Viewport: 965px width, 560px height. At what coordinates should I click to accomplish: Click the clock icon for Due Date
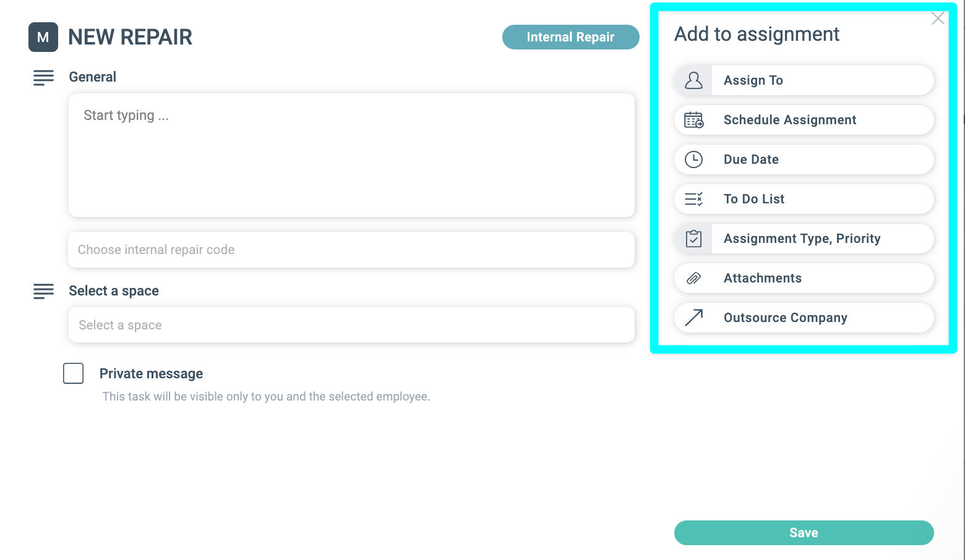pos(693,159)
